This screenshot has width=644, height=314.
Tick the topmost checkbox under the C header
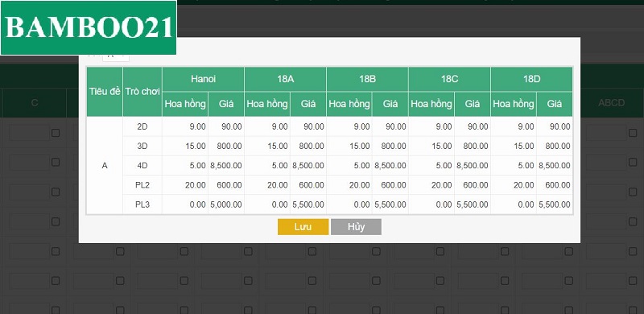pyautogui.click(x=56, y=133)
